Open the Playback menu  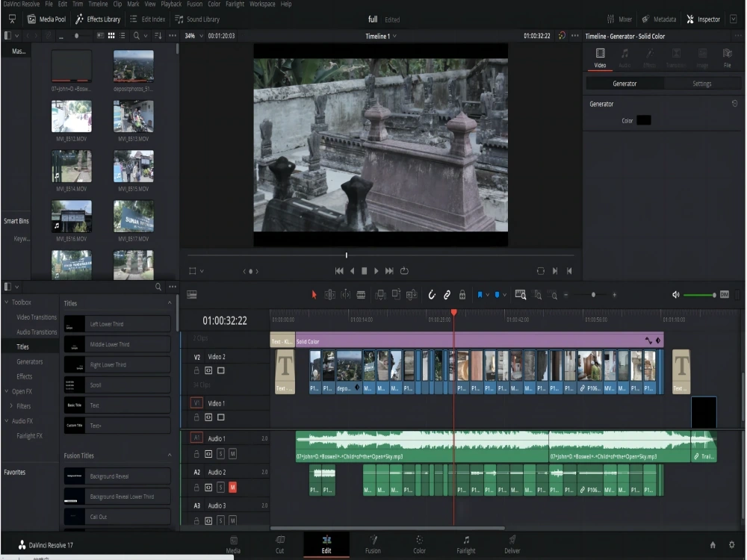tap(171, 4)
